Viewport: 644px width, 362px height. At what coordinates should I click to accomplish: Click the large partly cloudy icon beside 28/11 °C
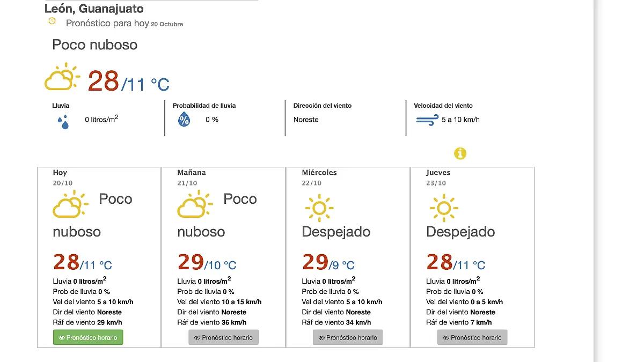(x=62, y=78)
